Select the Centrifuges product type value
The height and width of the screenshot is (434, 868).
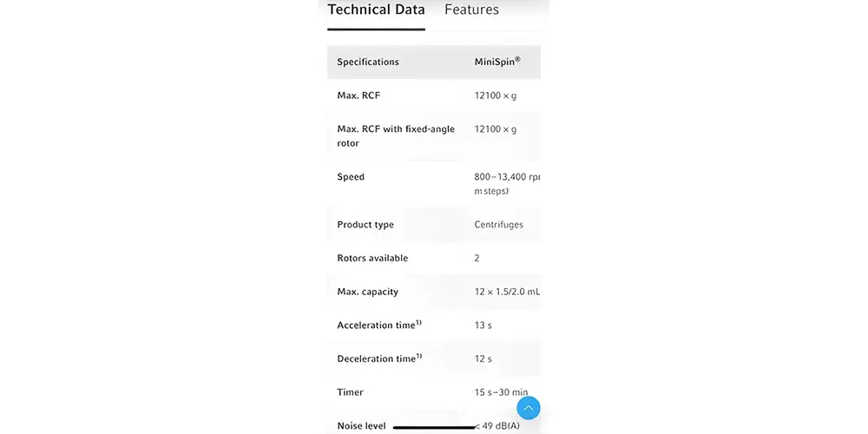pos(499,225)
